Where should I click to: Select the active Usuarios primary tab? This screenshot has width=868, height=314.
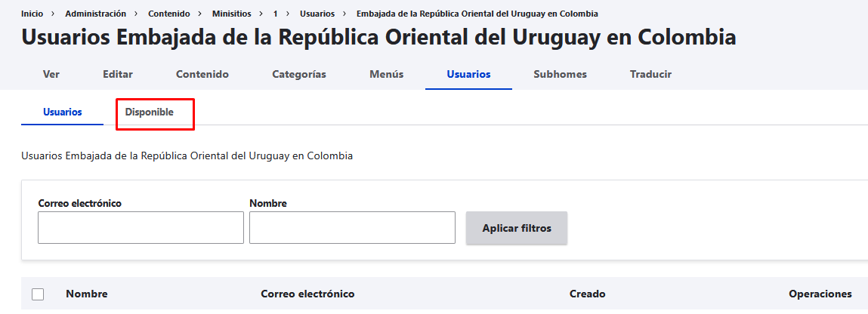pyautogui.click(x=468, y=74)
